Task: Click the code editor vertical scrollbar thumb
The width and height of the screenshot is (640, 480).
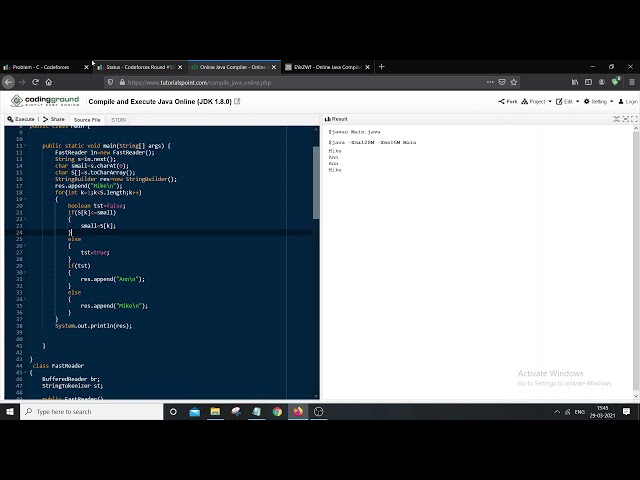Action: [316, 182]
